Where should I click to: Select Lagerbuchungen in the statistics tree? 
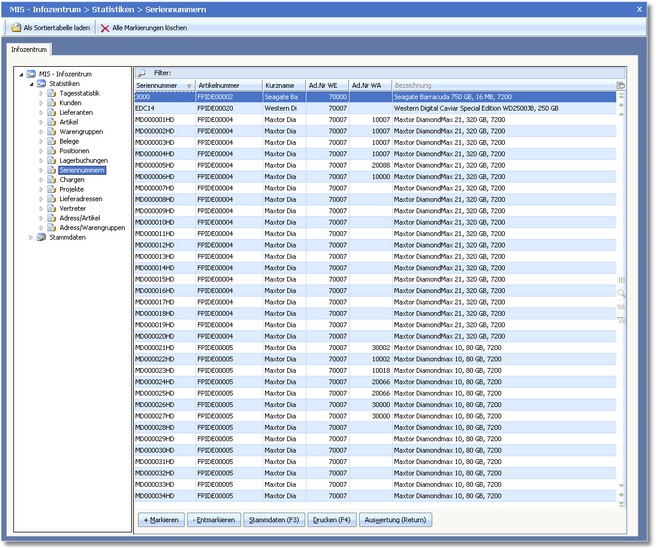pos(83,160)
